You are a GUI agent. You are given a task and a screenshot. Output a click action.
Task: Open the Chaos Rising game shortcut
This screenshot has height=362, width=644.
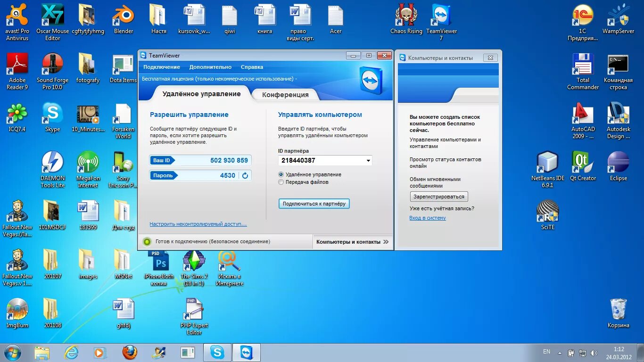pos(406,19)
